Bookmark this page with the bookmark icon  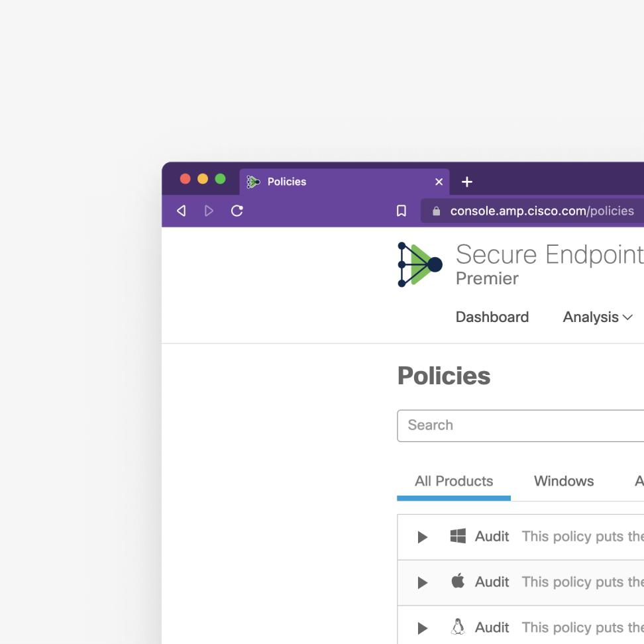[402, 211]
